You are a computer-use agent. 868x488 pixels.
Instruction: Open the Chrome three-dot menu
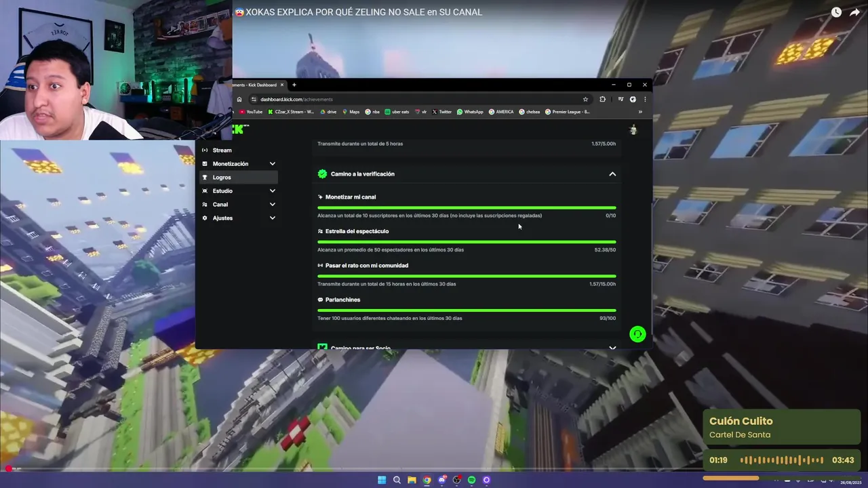pyautogui.click(x=644, y=99)
